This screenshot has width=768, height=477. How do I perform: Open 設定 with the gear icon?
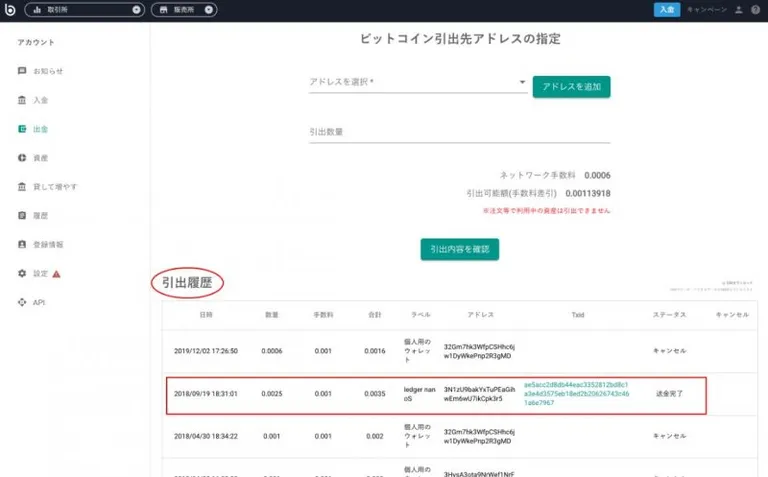coord(22,273)
